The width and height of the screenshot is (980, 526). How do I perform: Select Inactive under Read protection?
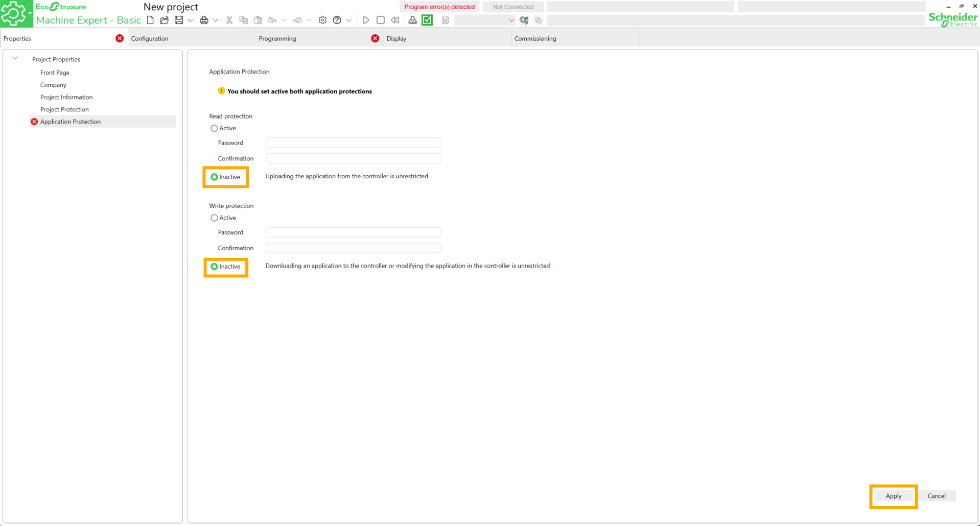[214, 177]
